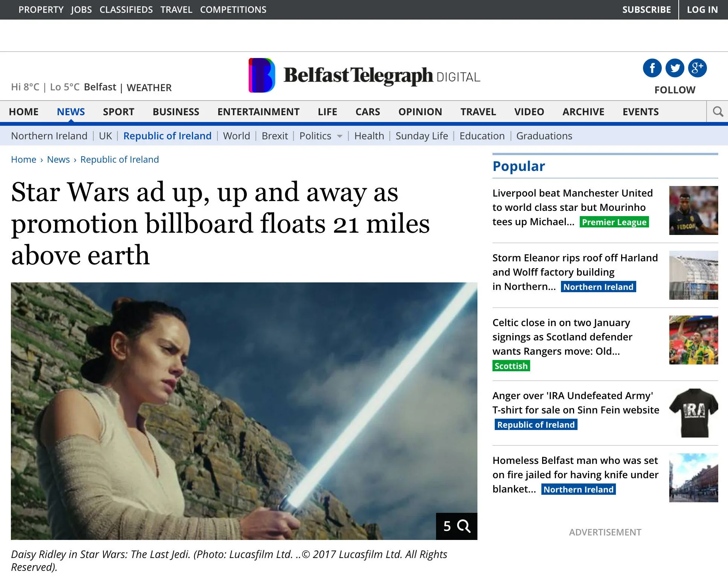Click the SUBSCRIBE button
The width and height of the screenshot is (728, 584).
pyautogui.click(x=646, y=9)
